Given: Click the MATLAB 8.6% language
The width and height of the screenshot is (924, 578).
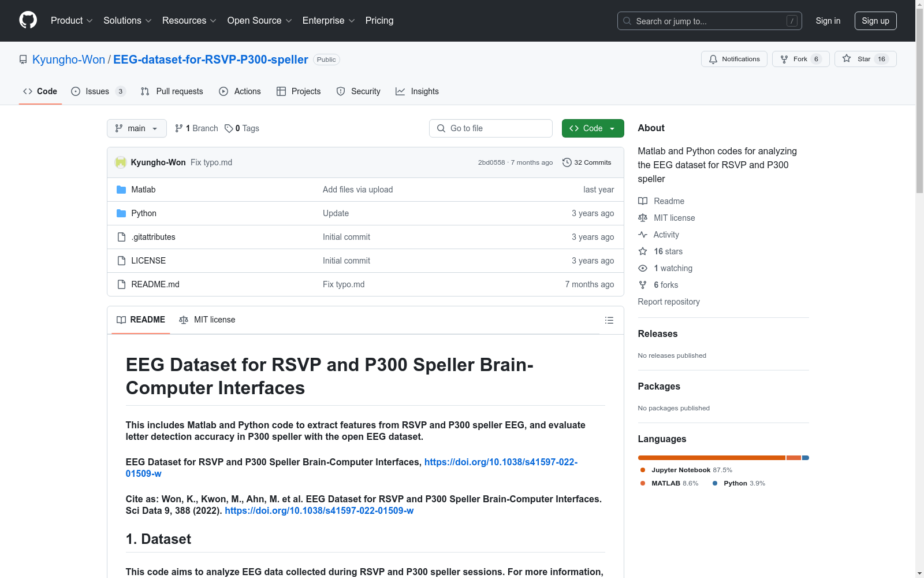Looking at the screenshot, I should (x=669, y=483).
